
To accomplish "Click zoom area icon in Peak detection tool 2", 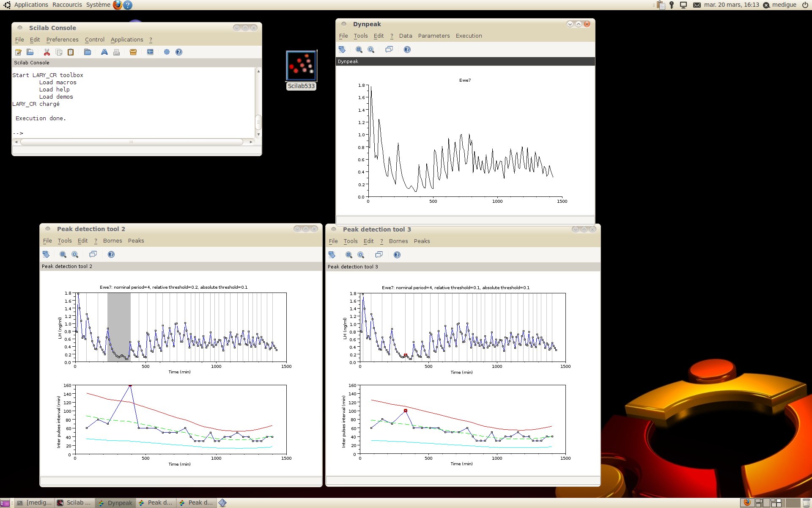I will (63, 254).
